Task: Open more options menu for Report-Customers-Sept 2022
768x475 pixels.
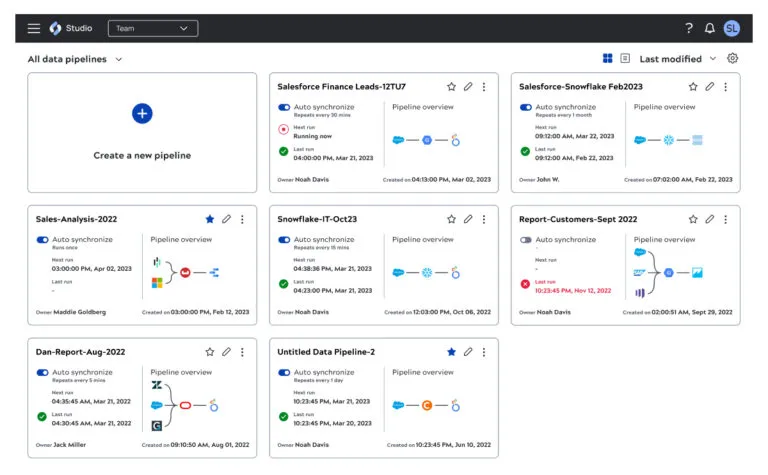Action: [726, 219]
